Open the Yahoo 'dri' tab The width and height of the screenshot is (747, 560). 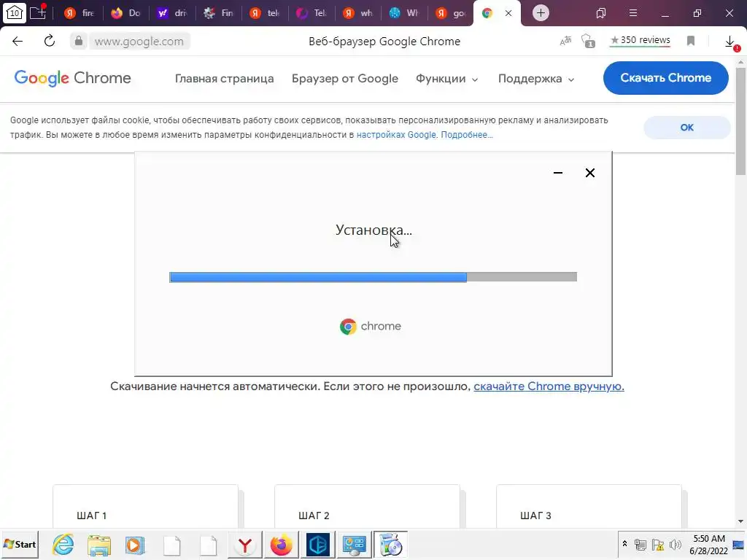pyautogui.click(x=172, y=13)
